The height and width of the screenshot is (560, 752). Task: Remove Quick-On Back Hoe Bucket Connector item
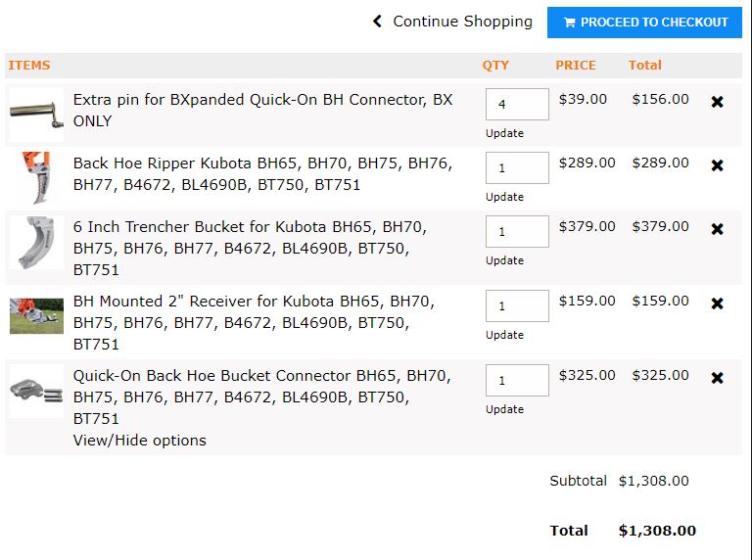[x=717, y=378]
